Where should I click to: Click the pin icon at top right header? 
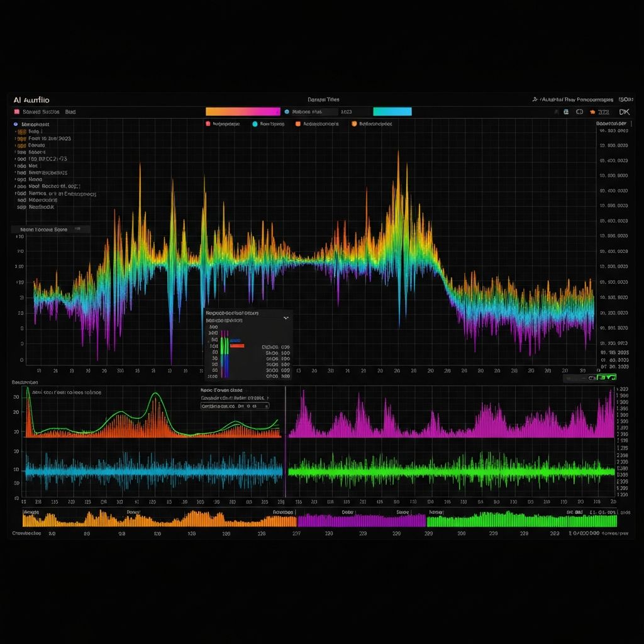[x=535, y=99]
